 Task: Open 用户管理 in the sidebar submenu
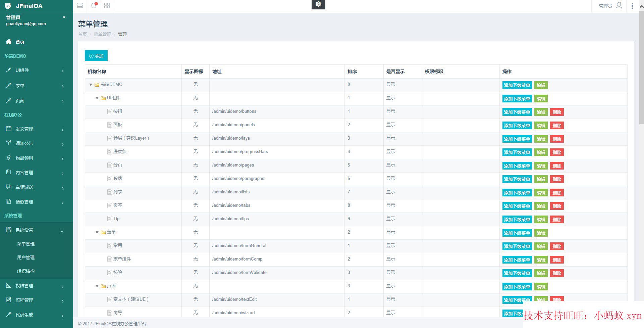[26, 257]
